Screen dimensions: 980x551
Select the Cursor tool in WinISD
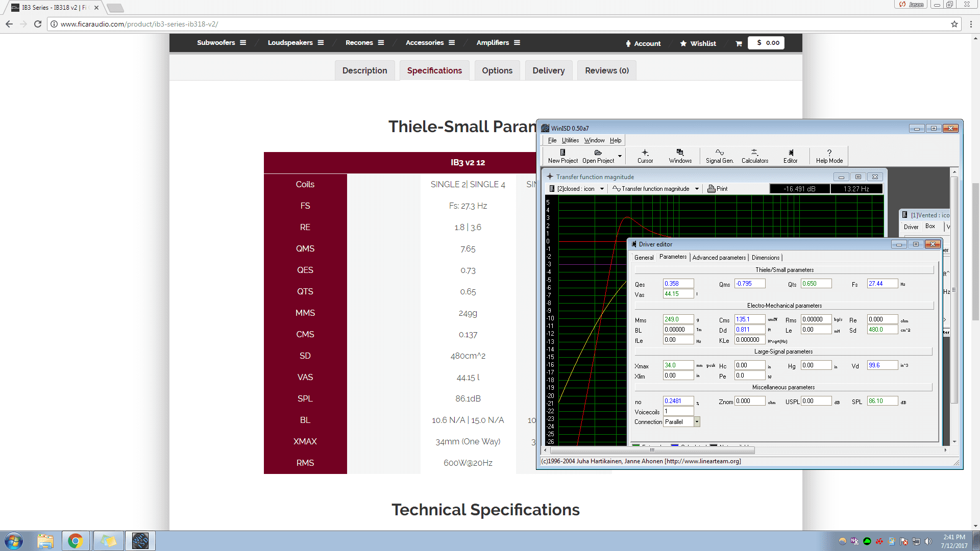click(x=645, y=156)
